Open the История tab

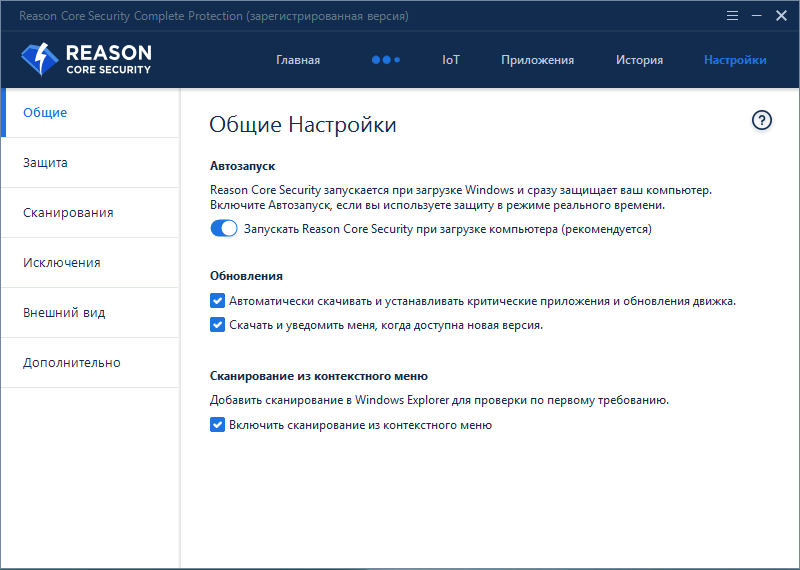639,60
